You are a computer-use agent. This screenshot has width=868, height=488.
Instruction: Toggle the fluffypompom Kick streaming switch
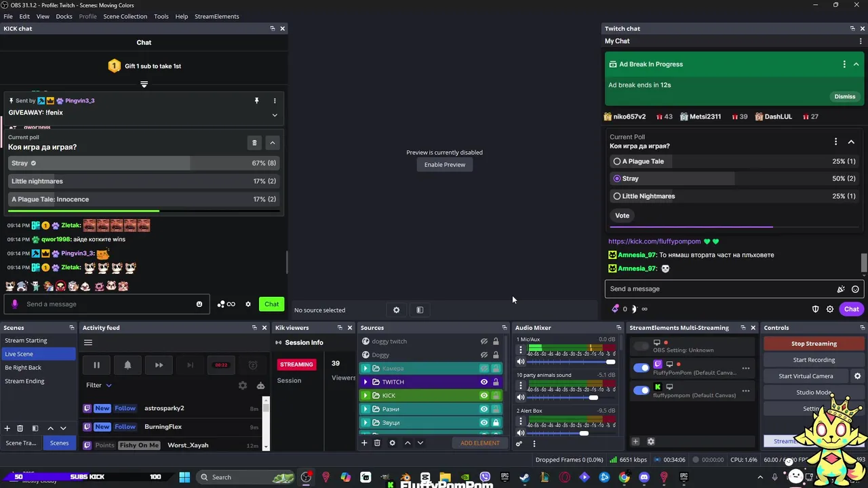[641, 390]
